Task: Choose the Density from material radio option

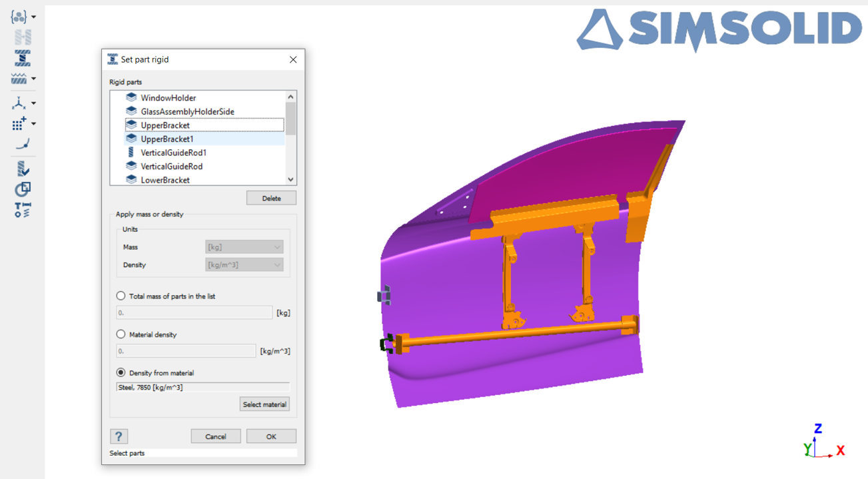Action: (x=121, y=373)
